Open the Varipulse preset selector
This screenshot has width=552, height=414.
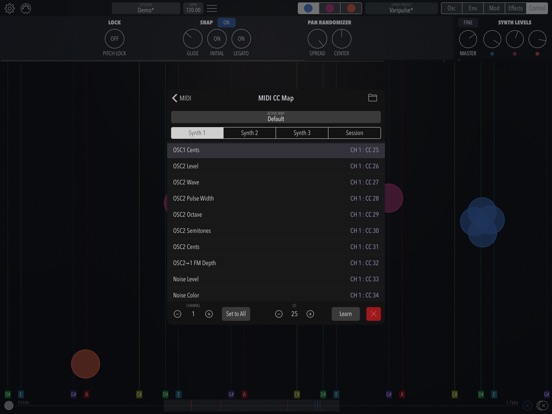pos(401,8)
